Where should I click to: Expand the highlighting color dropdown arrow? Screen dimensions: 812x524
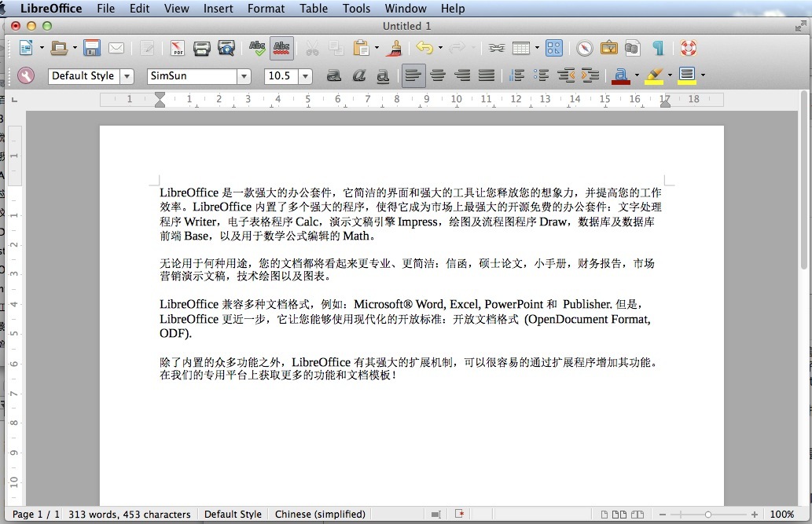tap(669, 75)
